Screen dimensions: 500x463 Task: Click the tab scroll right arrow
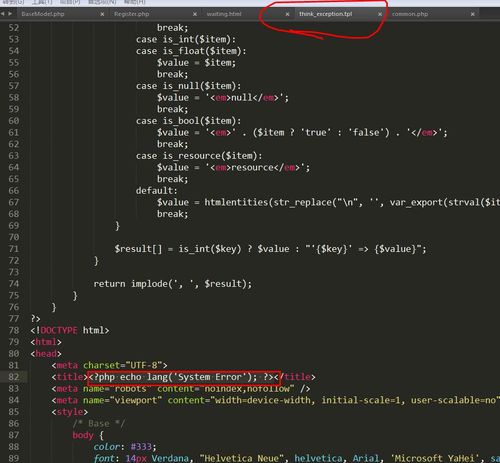click(x=10, y=14)
